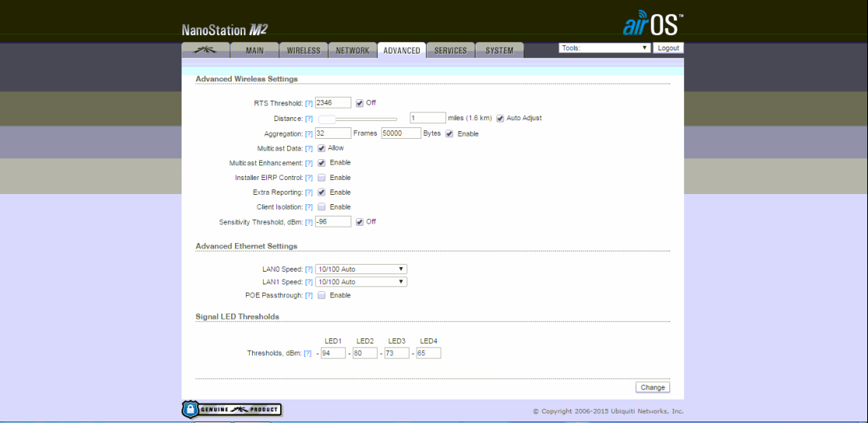This screenshot has height=423, width=868.
Task: Click the LED1 threshold field
Action: point(334,353)
